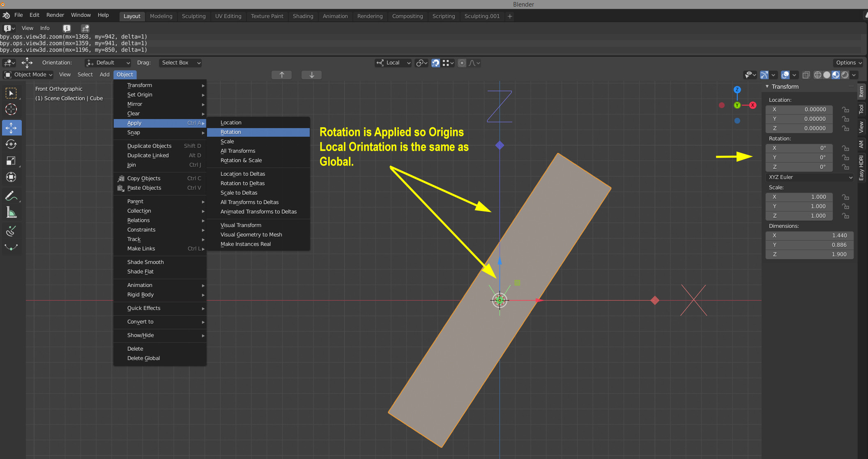Click the Delete Global menu entry
The width and height of the screenshot is (868, 459).
160,358
